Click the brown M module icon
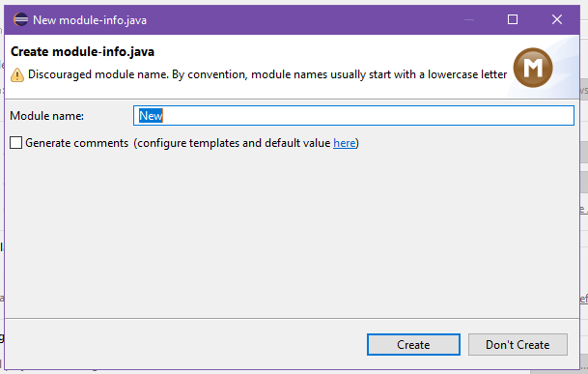 pos(533,68)
